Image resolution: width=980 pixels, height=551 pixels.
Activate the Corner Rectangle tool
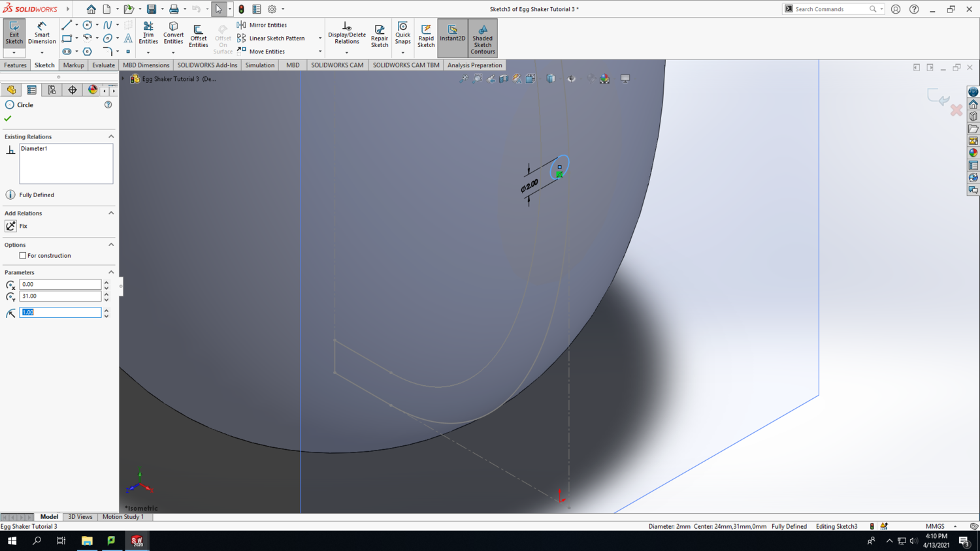[x=67, y=38]
